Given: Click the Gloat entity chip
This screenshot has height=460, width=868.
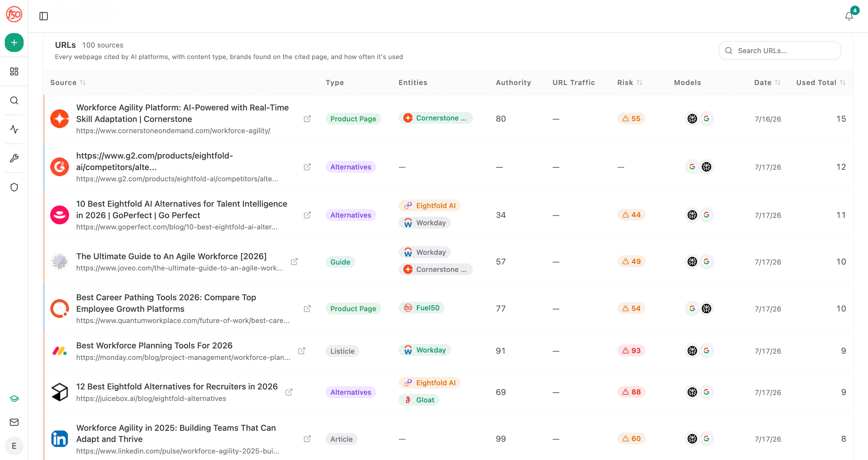Looking at the screenshot, I should point(419,400).
